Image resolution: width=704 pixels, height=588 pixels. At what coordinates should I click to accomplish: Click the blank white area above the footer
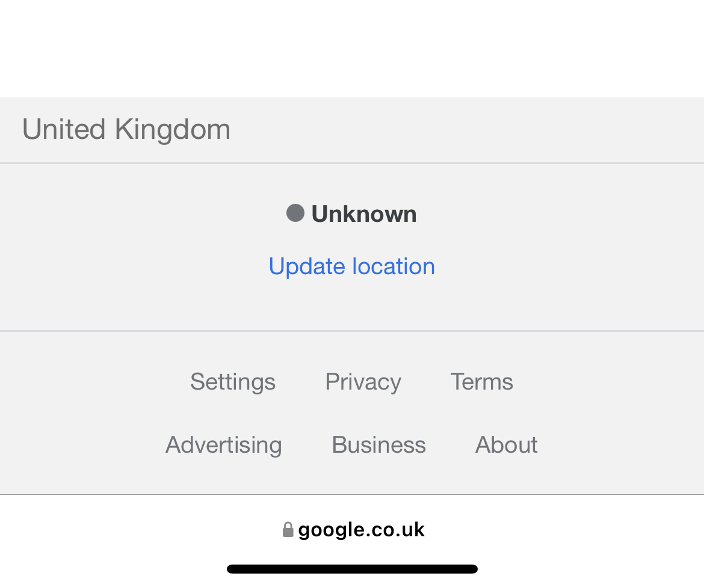coord(352,48)
